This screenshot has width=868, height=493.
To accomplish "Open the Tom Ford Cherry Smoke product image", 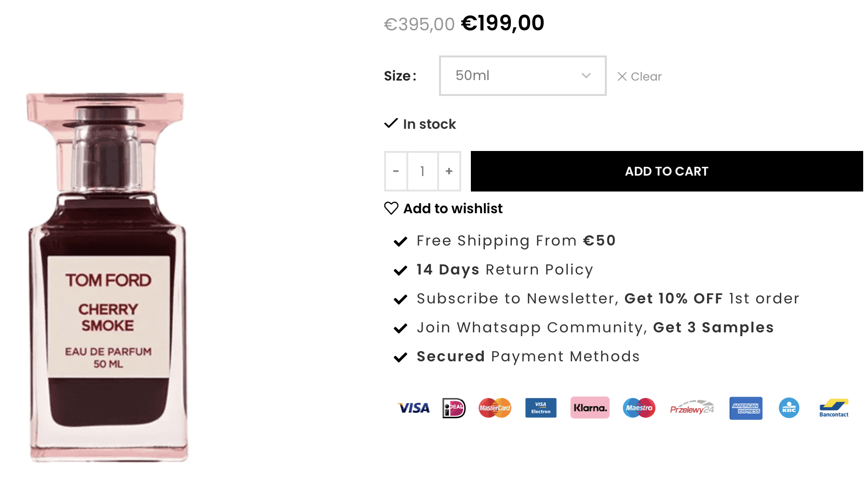I will [x=108, y=277].
